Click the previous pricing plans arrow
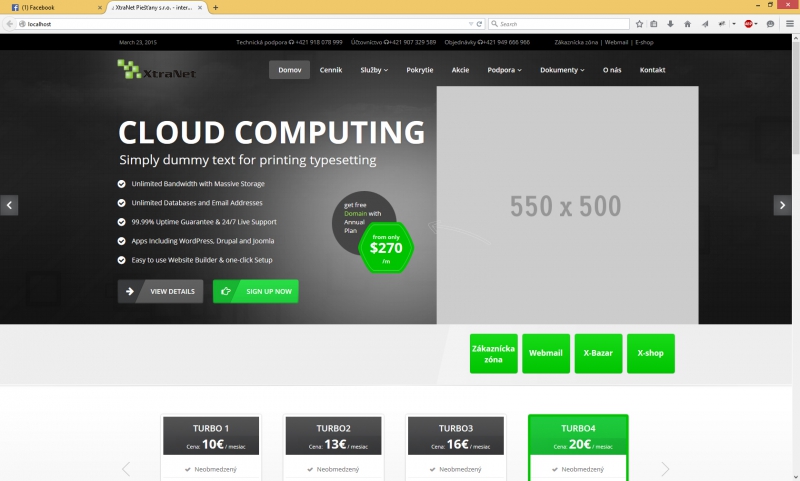Viewport: 800px width, 481px height. (126, 469)
